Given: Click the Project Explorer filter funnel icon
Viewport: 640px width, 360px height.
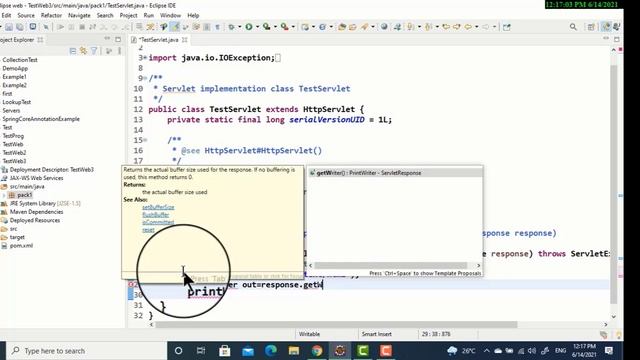Looking at the screenshot, I should tap(94, 51).
